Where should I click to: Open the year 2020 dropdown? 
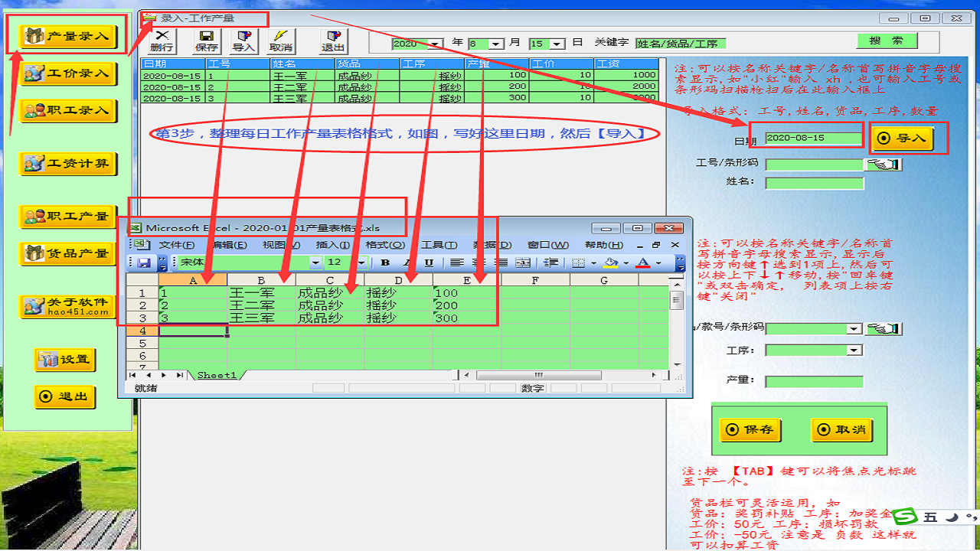pos(436,44)
